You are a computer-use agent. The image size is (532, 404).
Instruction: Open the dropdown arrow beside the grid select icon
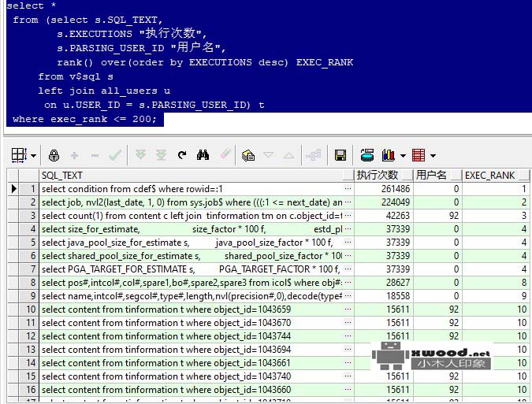click(34, 156)
